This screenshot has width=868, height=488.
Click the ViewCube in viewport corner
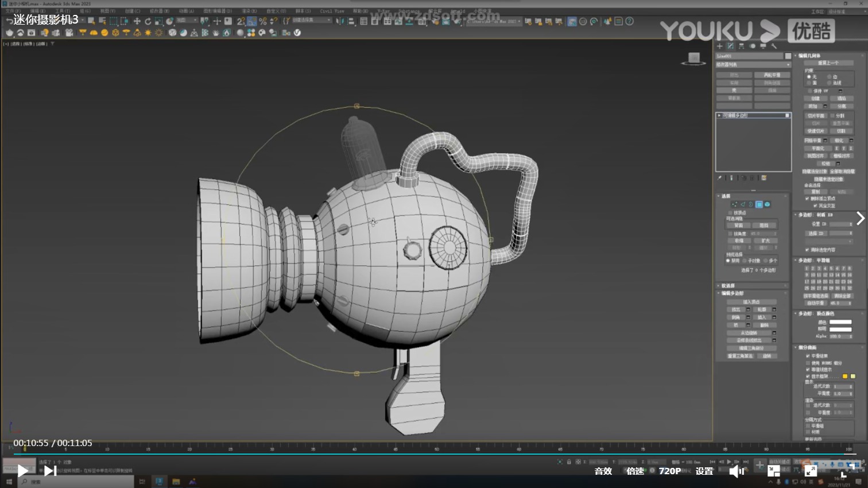pos(693,58)
